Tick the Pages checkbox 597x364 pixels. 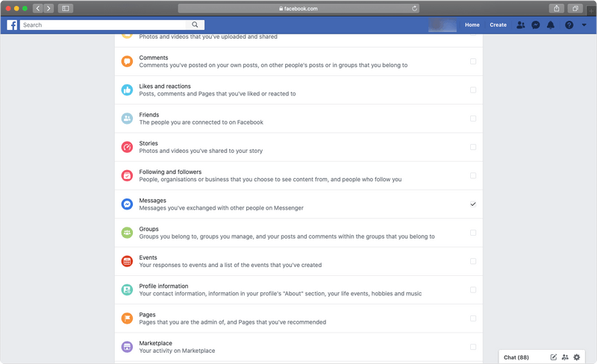pos(473,318)
